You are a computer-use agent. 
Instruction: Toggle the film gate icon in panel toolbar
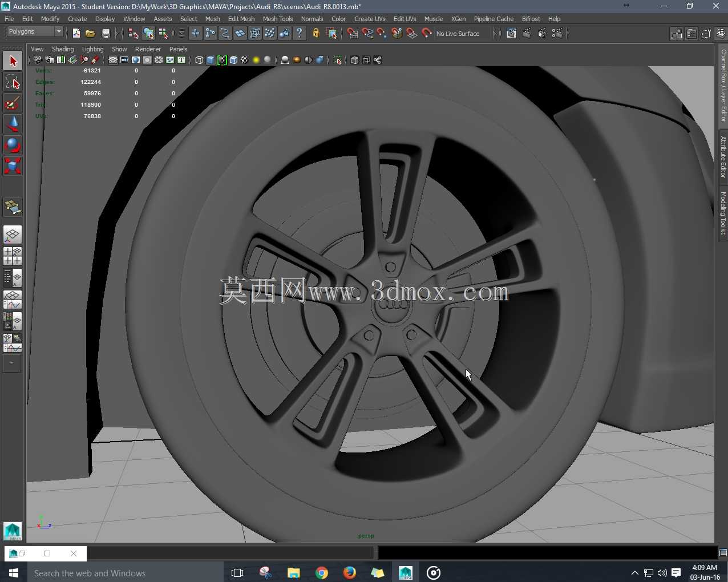click(124, 60)
